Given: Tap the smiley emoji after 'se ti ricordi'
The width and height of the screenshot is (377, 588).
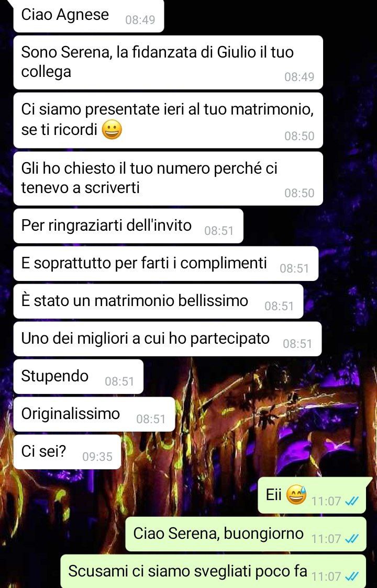Looking at the screenshot, I should 112,131.
